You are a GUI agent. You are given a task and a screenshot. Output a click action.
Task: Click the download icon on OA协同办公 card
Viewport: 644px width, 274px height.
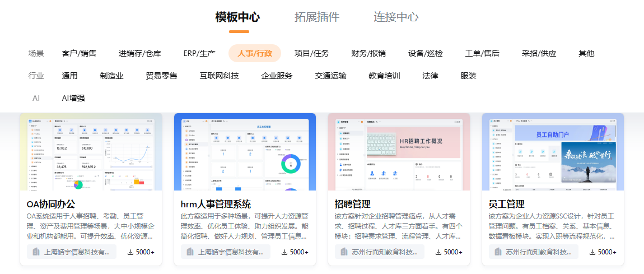(x=130, y=252)
